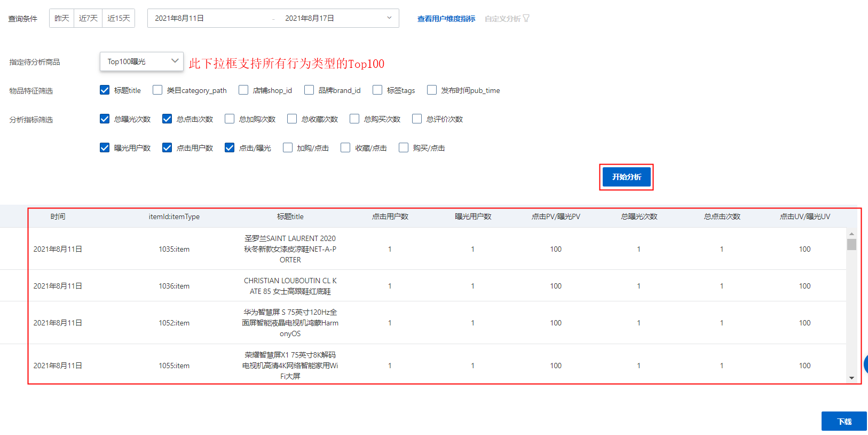868x435 pixels.
Task: Click the 1035:item cell
Action: click(174, 249)
